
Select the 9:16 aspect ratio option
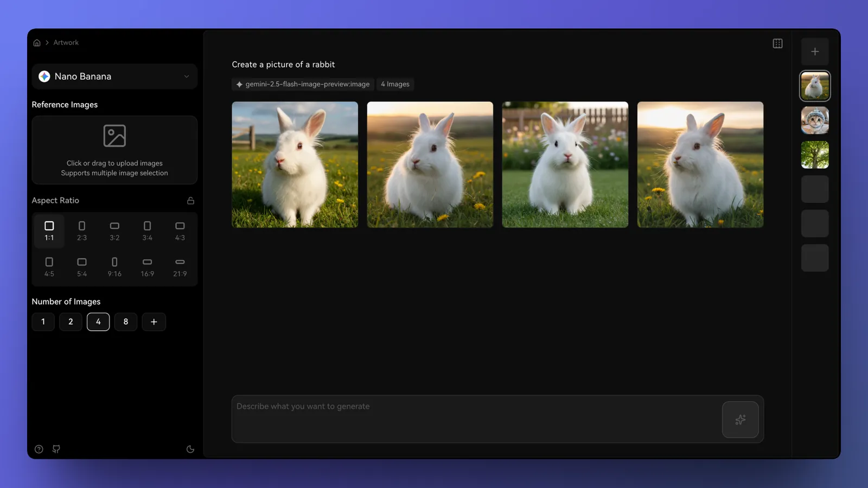[114, 266]
